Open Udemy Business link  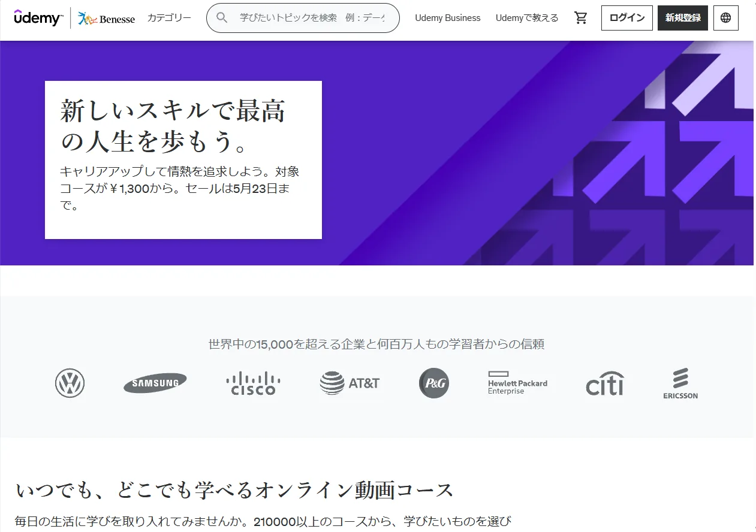pyautogui.click(x=448, y=18)
